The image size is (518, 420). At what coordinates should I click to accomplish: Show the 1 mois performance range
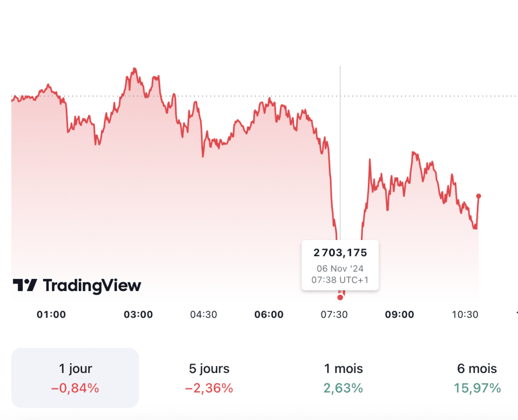click(x=343, y=378)
